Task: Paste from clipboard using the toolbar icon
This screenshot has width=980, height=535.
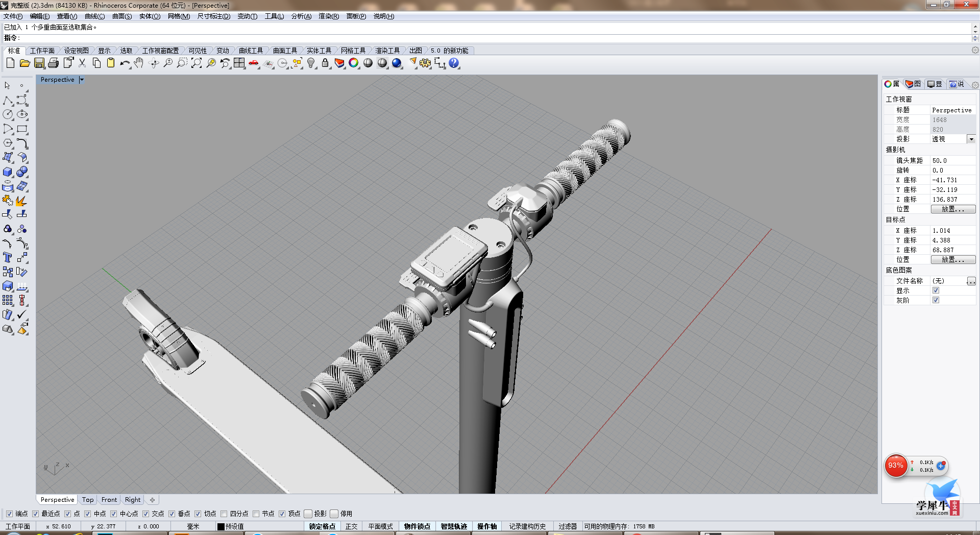Action: [x=110, y=63]
